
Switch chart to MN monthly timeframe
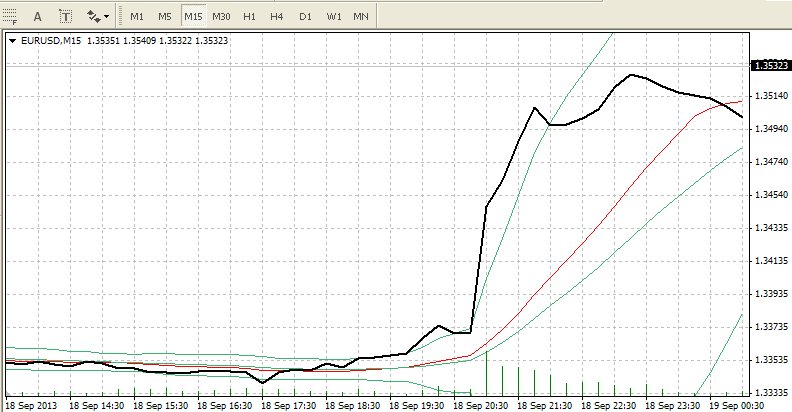click(x=361, y=17)
